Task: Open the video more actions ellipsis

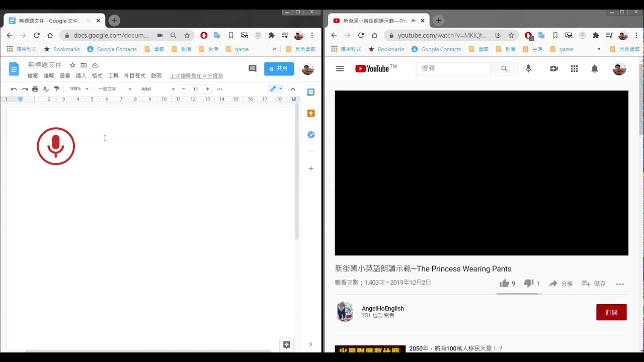Action: (x=620, y=284)
